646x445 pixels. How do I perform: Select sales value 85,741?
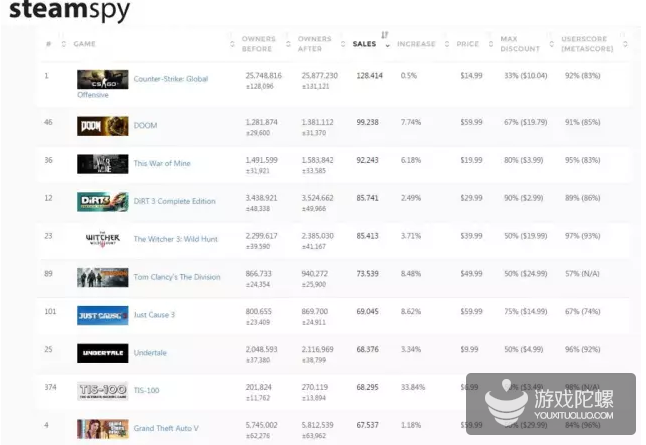tap(367, 198)
